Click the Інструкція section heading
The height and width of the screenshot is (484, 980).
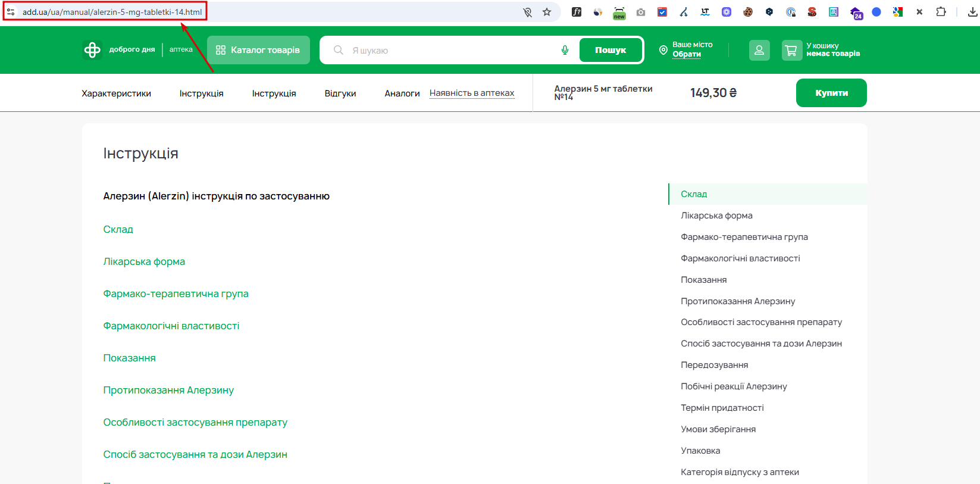[x=141, y=154]
